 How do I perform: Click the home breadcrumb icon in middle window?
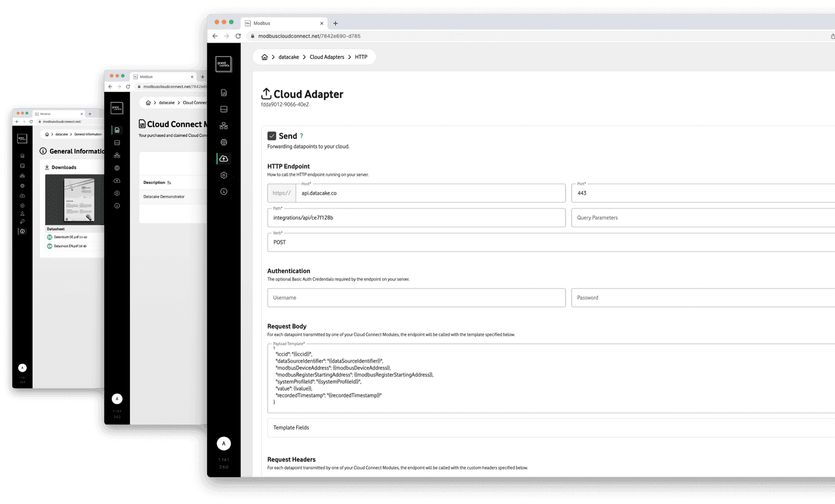point(148,103)
